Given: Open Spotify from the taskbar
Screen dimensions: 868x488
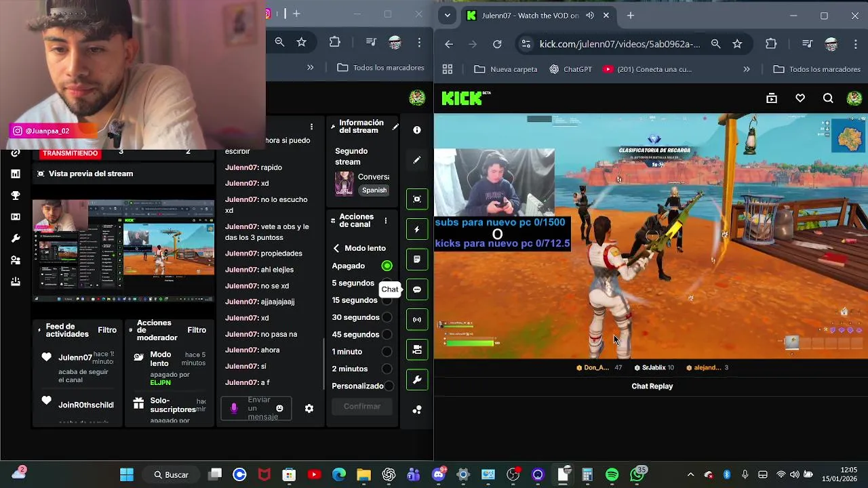Looking at the screenshot, I should (612, 474).
